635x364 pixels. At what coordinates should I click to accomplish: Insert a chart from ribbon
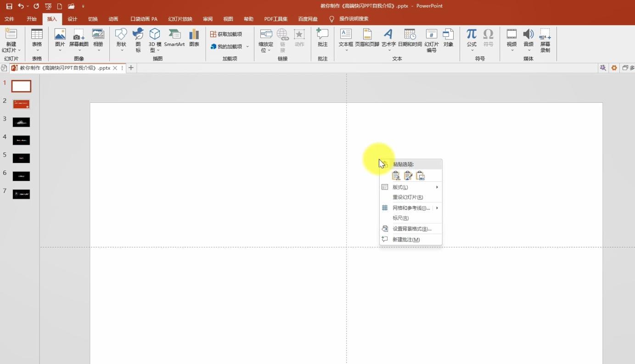pyautogui.click(x=194, y=38)
